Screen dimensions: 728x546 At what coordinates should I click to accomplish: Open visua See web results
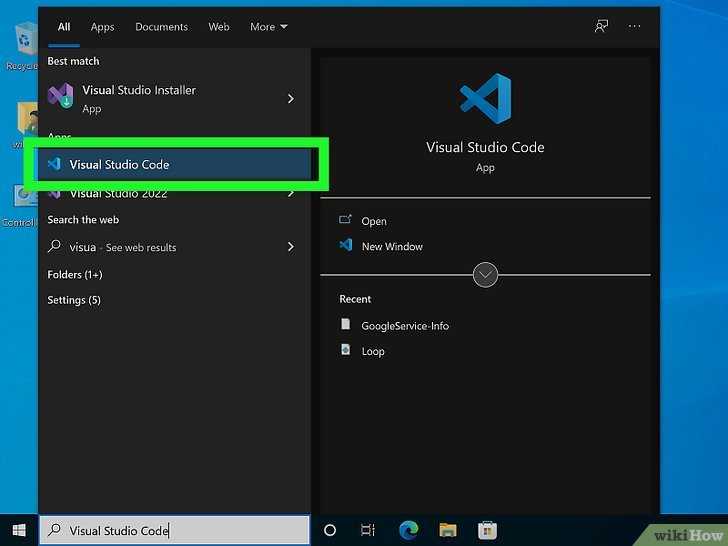(174, 247)
